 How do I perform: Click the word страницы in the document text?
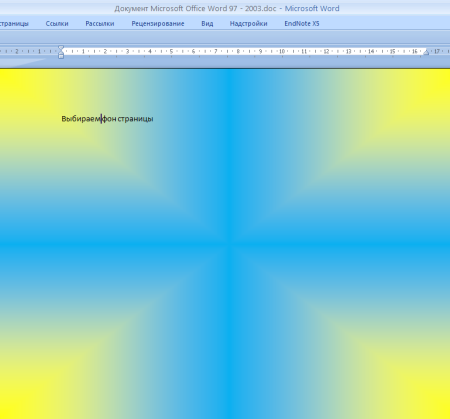136,119
